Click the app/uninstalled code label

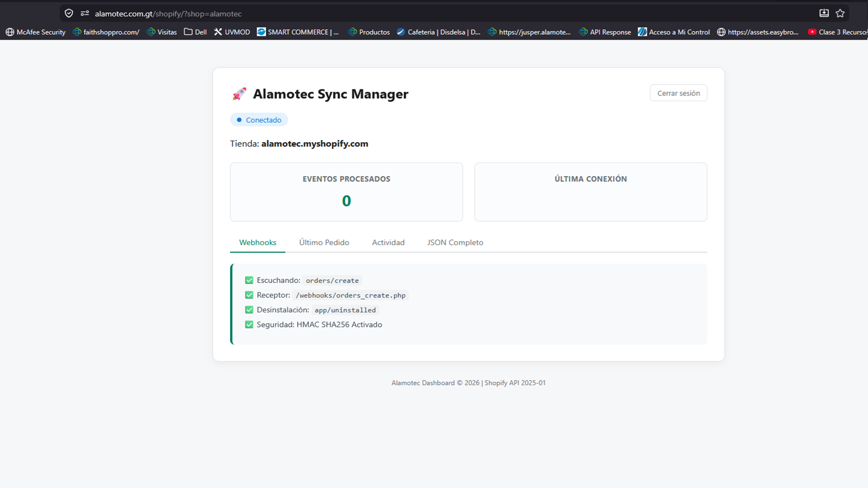pyautogui.click(x=345, y=310)
